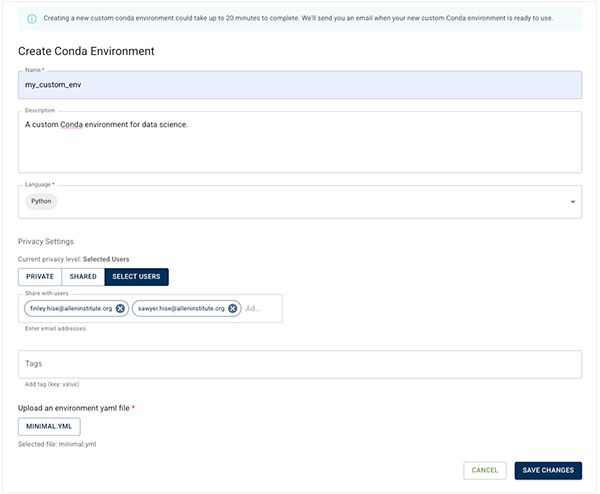
Task: Remove sawyer.hise@alleninstitute.org from shared users
Action: pos(233,308)
